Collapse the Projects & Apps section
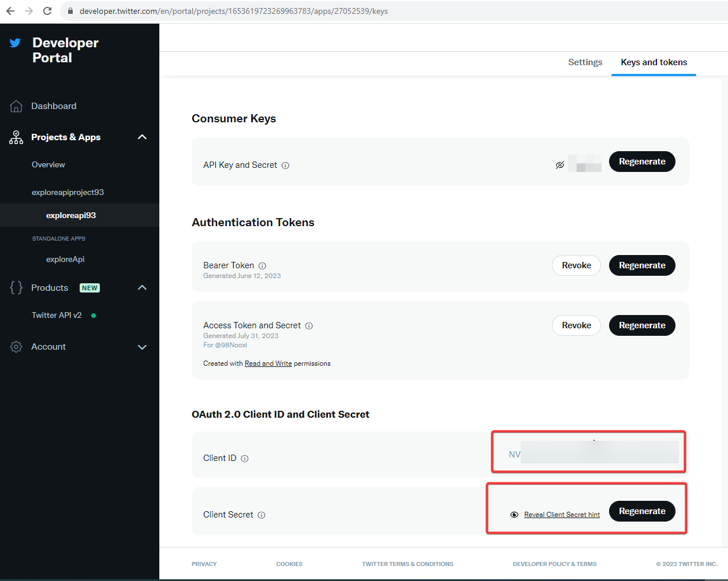 pos(142,137)
